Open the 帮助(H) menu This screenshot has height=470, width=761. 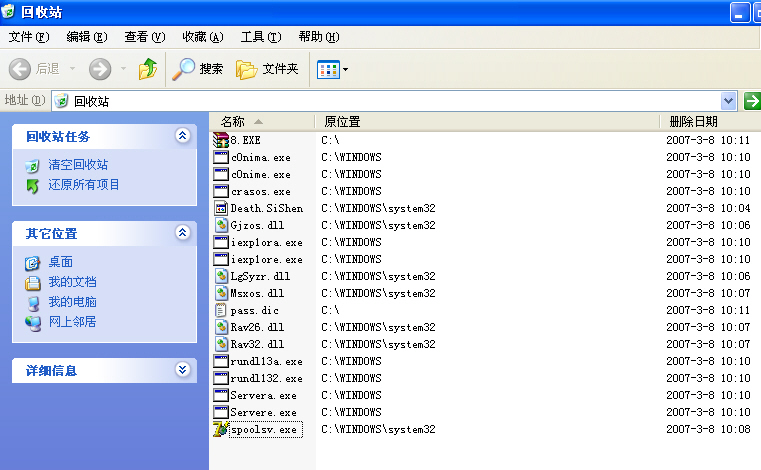(x=319, y=37)
